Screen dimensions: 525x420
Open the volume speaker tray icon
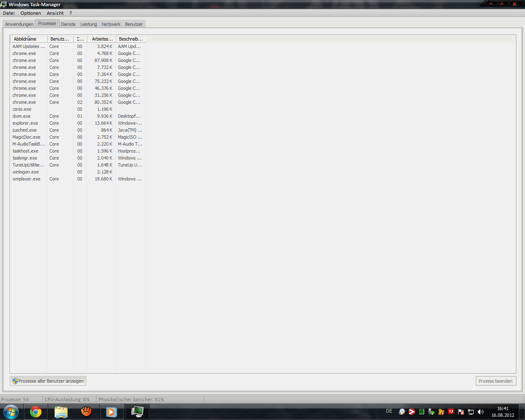pyautogui.click(x=481, y=411)
